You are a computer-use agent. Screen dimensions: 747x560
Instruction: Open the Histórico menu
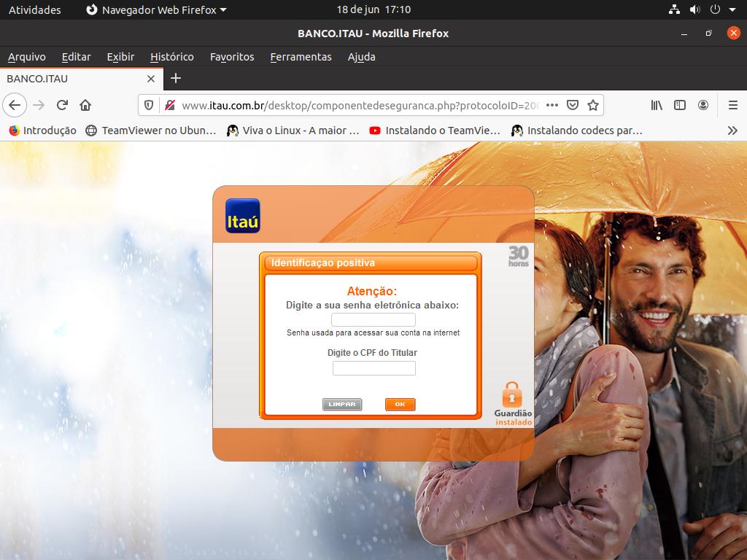pyautogui.click(x=172, y=57)
